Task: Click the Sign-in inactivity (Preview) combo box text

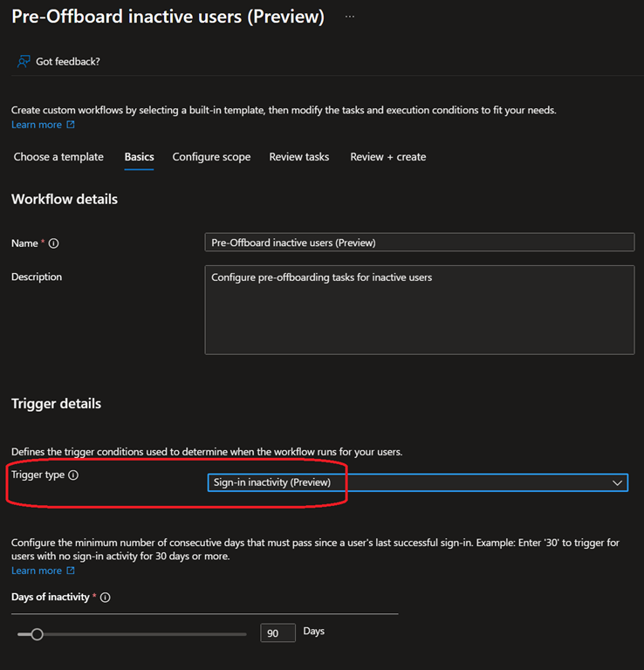Action: click(x=272, y=482)
